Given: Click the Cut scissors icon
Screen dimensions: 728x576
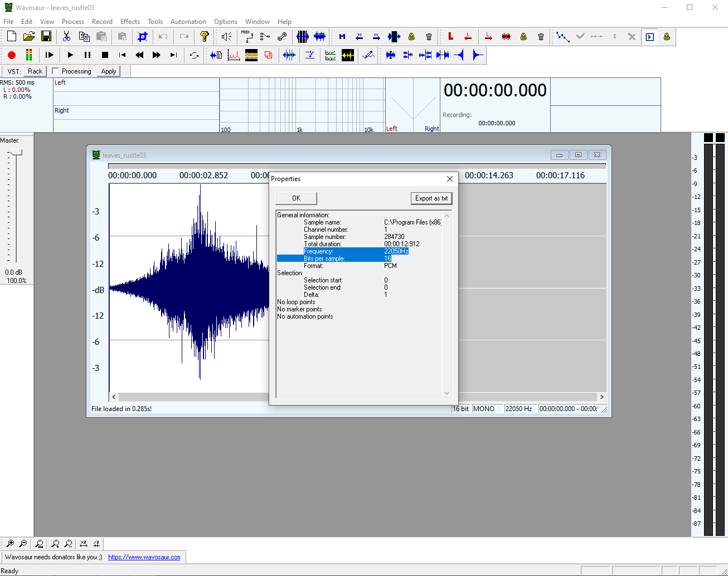Looking at the screenshot, I should click(66, 37).
